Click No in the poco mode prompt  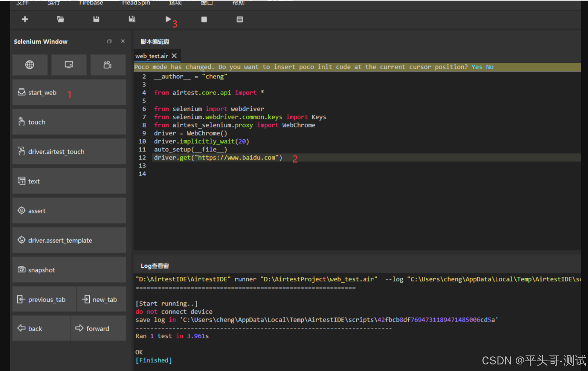[490, 67]
